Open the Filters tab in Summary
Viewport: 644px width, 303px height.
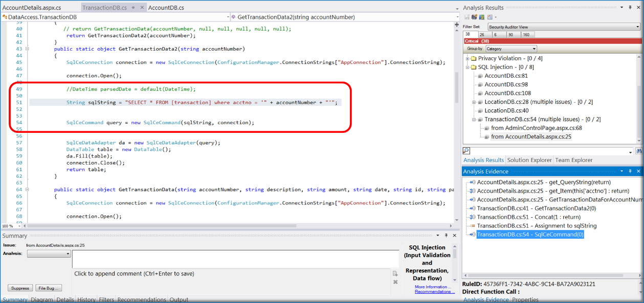click(107, 300)
